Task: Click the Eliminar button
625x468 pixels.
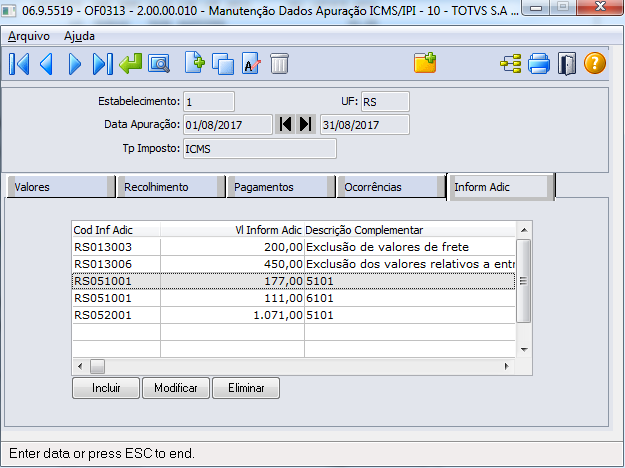Action: point(246,388)
